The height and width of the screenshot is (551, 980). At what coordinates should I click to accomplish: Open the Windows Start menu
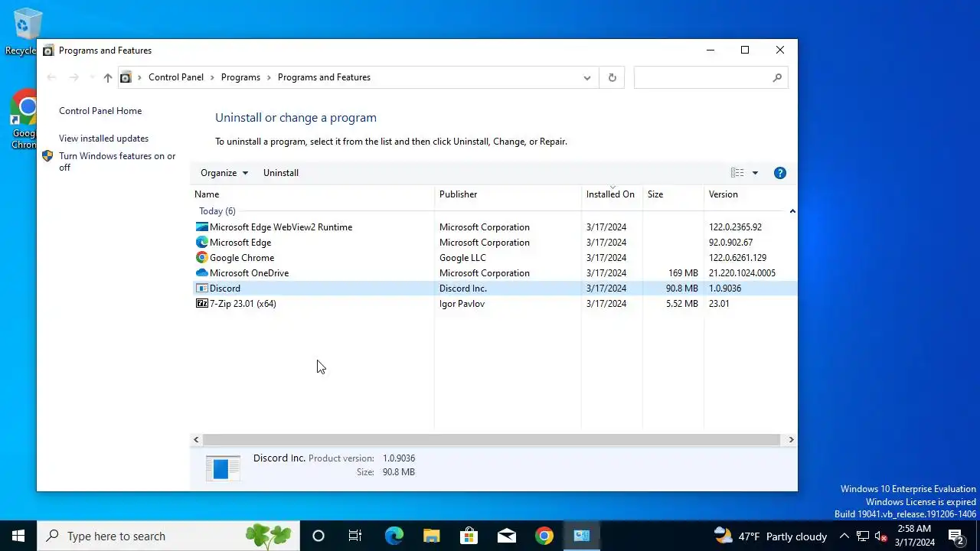coord(18,536)
